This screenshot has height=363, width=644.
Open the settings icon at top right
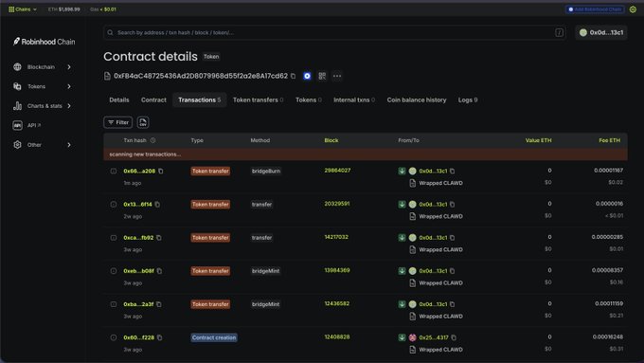(633, 9)
